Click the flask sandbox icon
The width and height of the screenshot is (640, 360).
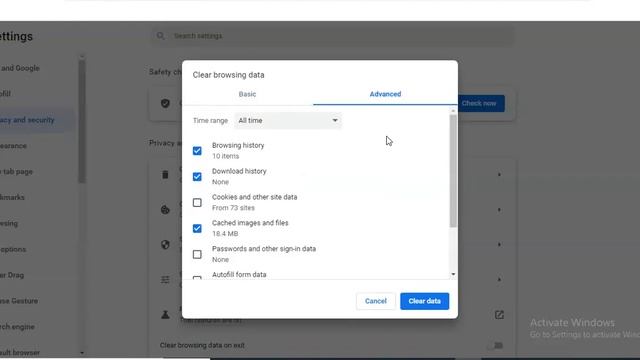coord(165,315)
